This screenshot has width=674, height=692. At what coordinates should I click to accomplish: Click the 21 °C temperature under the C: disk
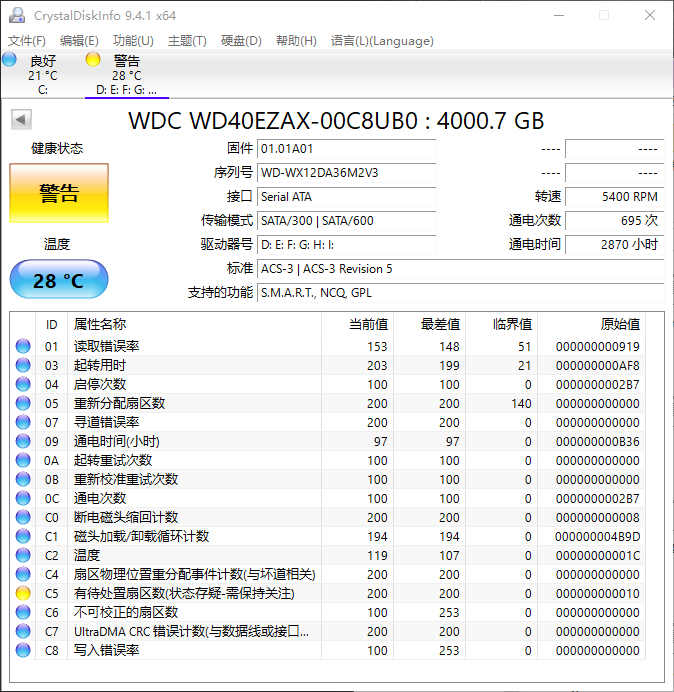(x=42, y=75)
